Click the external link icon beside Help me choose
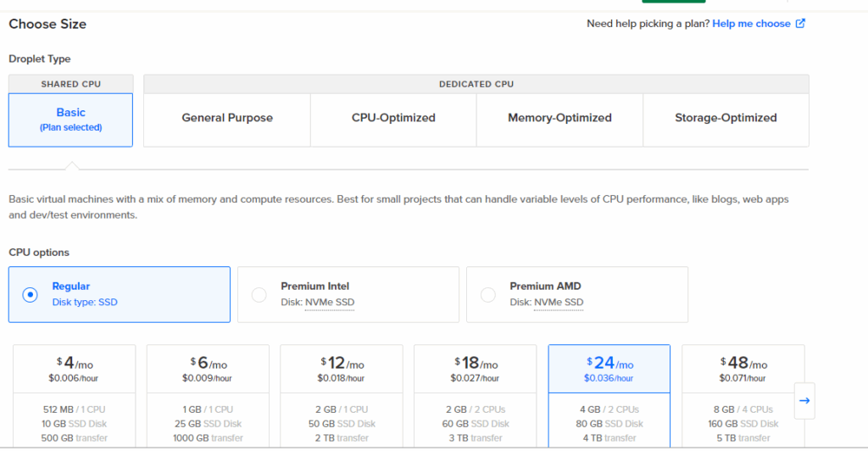 [x=800, y=24]
